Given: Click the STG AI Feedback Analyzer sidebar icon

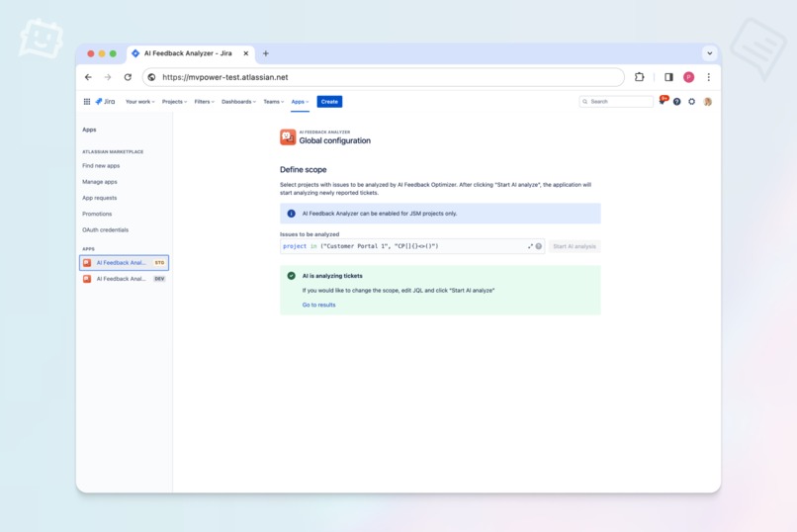Looking at the screenshot, I should coord(87,263).
